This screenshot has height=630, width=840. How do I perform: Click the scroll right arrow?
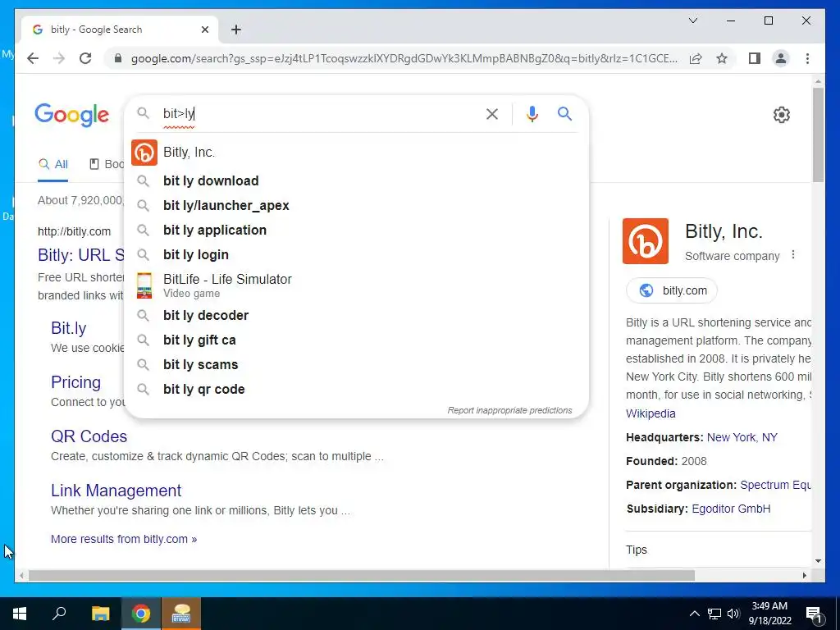click(804, 575)
